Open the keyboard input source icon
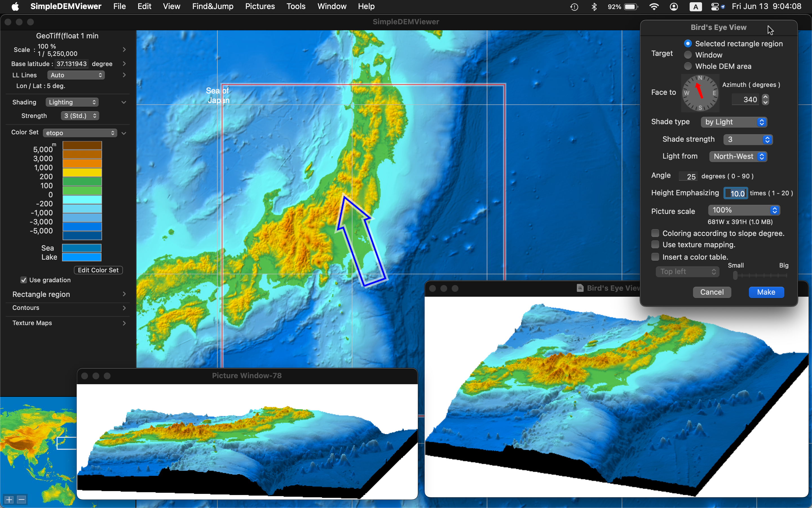812x508 pixels. pyautogui.click(x=696, y=7)
